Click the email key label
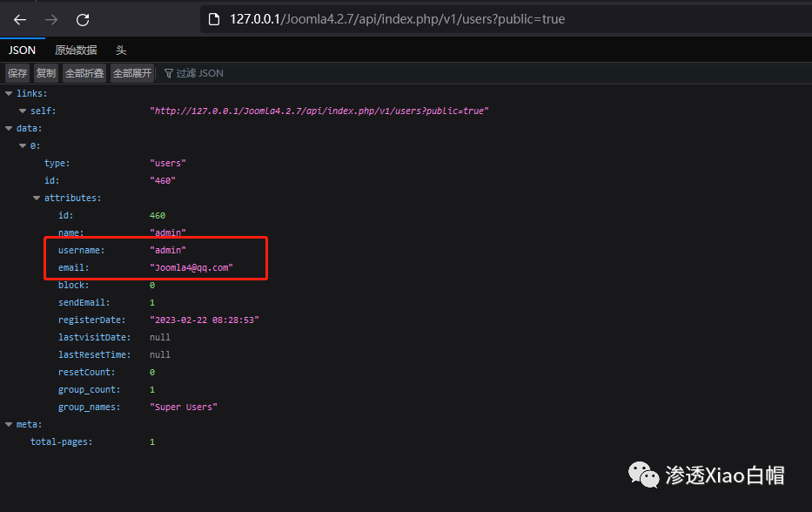812x512 pixels. 73,268
